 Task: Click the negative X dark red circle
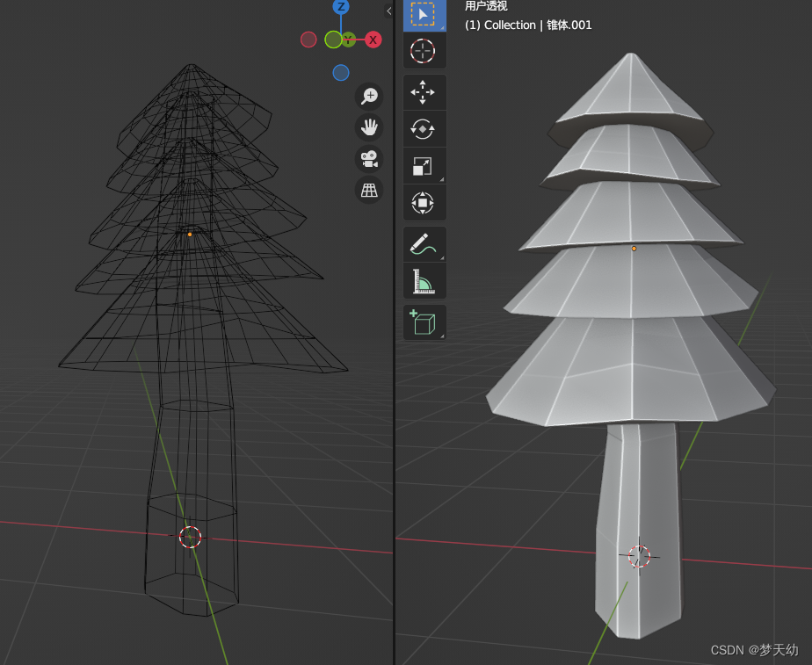tap(308, 40)
